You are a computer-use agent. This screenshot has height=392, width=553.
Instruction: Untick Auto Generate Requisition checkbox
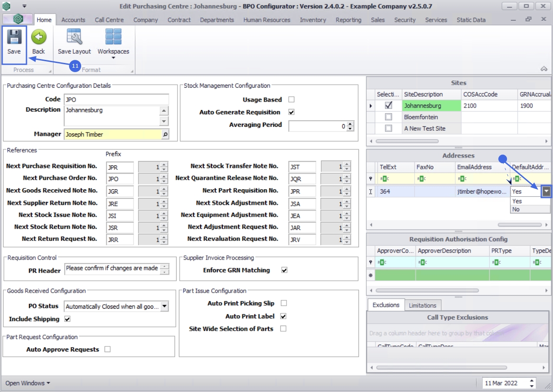tap(292, 112)
